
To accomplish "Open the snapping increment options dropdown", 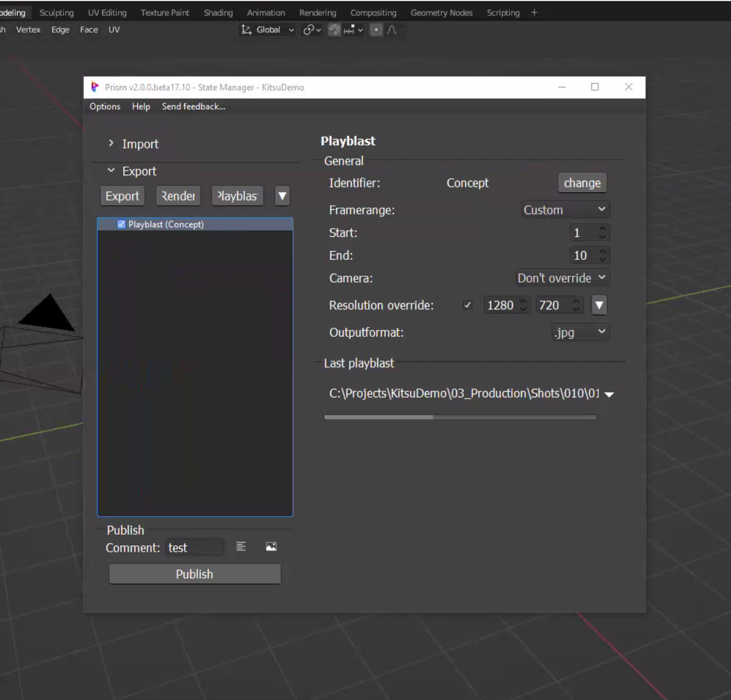I will (x=354, y=30).
